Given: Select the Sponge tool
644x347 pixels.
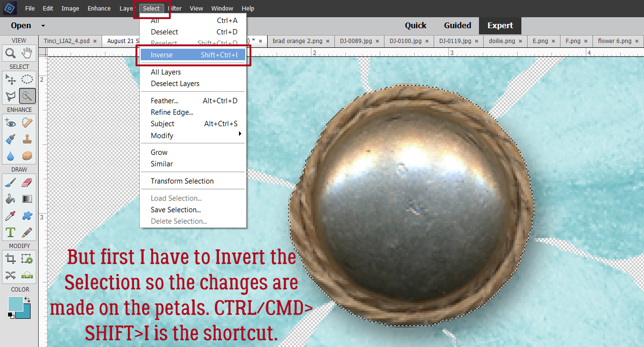Looking at the screenshot, I should pos(28,156).
